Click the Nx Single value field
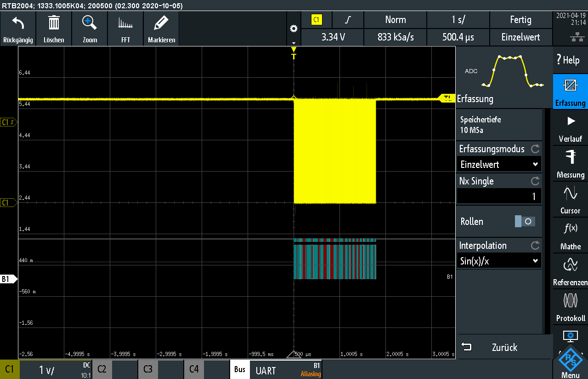588x379 pixels. (499, 196)
